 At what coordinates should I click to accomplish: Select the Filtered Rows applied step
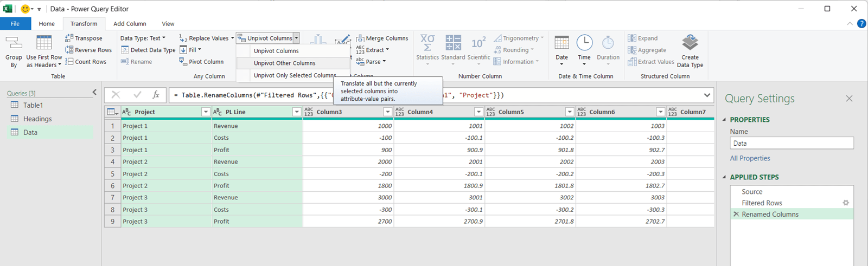(x=762, y=203)
